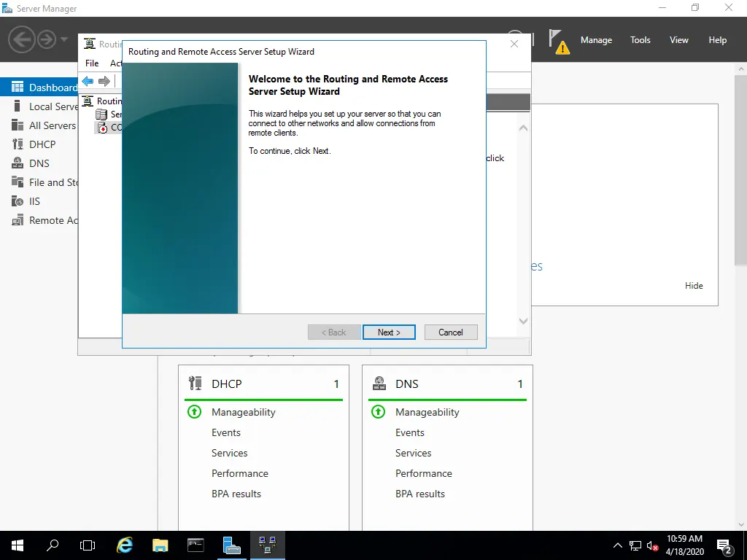The width and height of the screenshot is (747, 560).
Task: Open the Action Center notifications icon
Action: (x=724, y=545)
